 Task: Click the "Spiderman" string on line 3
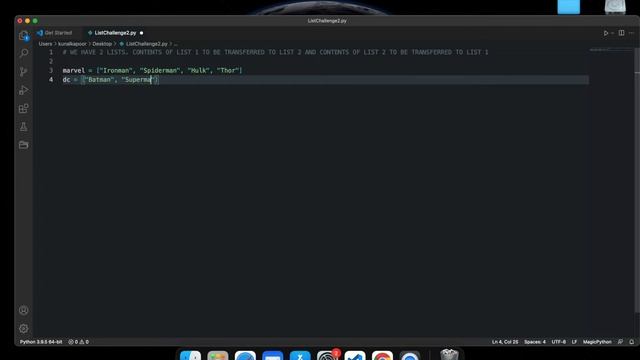[160, 70]
